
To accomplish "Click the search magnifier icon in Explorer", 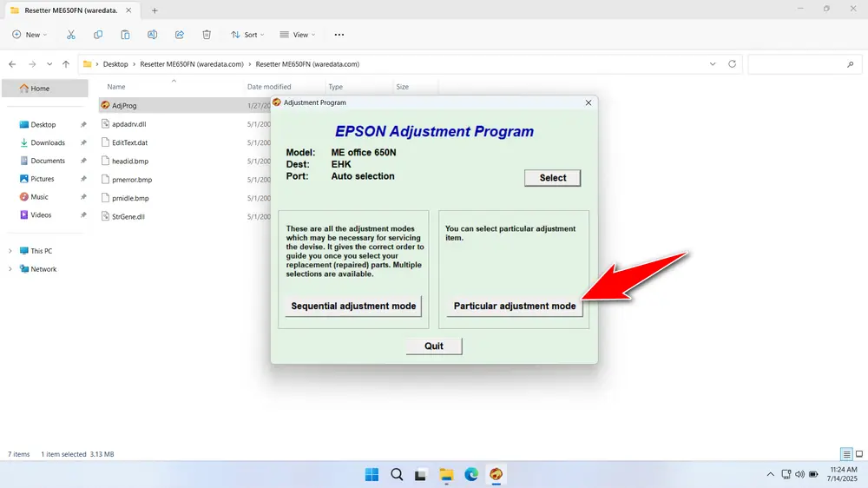I will click(x=851, y=64).
